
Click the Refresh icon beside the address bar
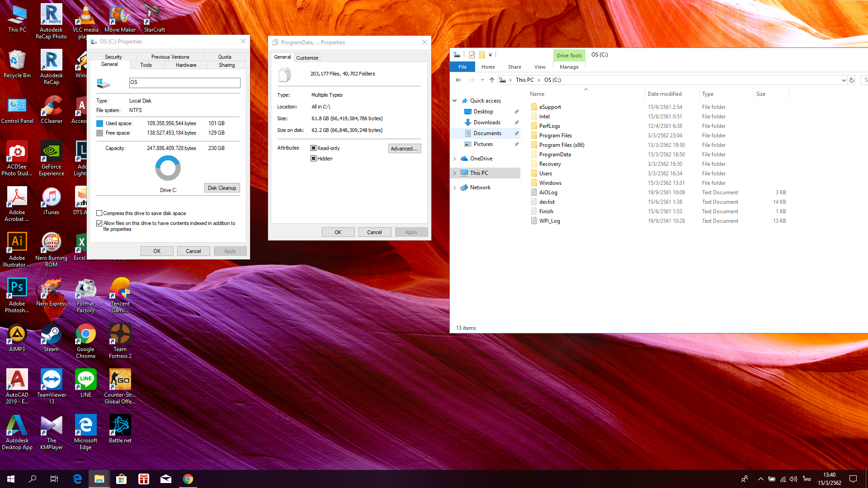[x=852, y=80]
